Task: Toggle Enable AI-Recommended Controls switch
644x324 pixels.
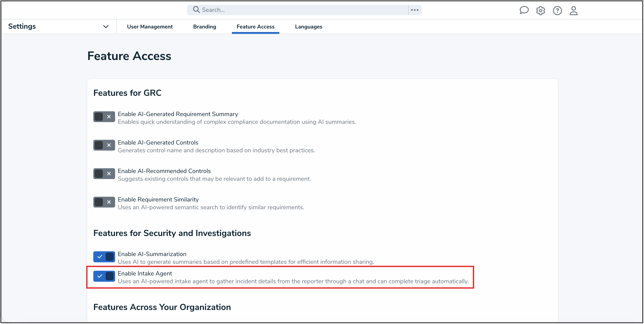Action: [104, 174]
